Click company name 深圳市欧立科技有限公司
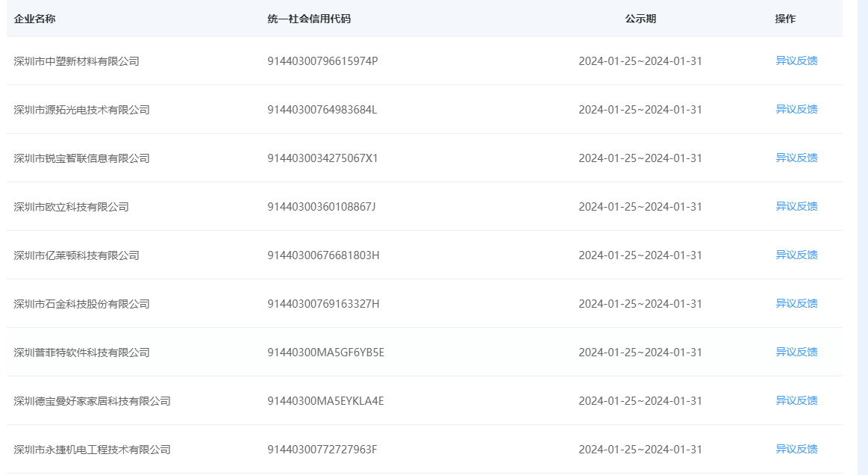The height and width of the screenshot is (475, 868). 71,207
